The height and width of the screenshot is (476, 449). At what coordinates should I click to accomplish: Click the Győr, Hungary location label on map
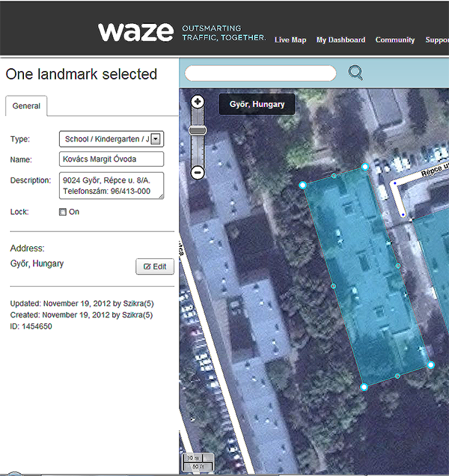pyautogui.click(x=257, y=105)
